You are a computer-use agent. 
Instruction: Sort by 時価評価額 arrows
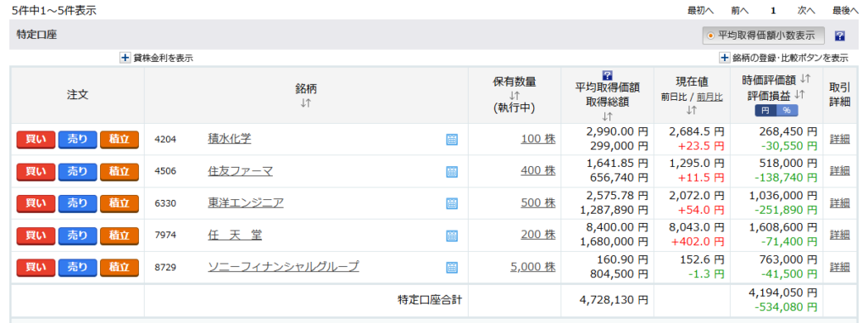(x=805, y=79)
